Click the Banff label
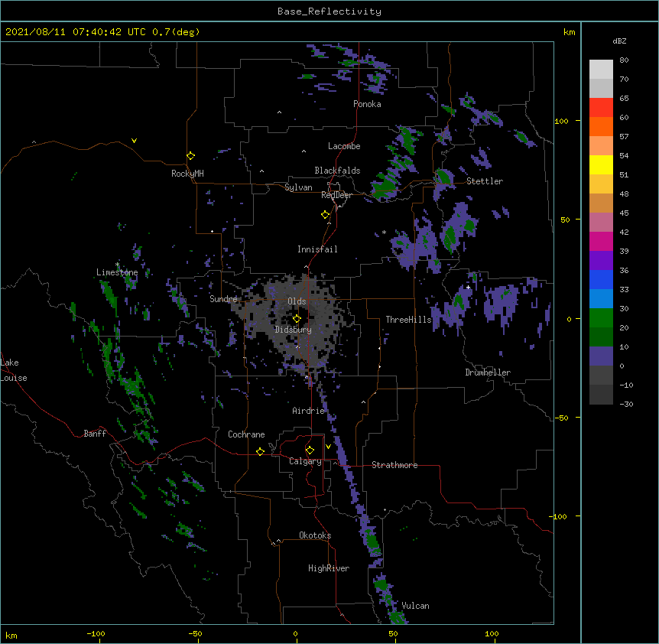 (95, 434)
